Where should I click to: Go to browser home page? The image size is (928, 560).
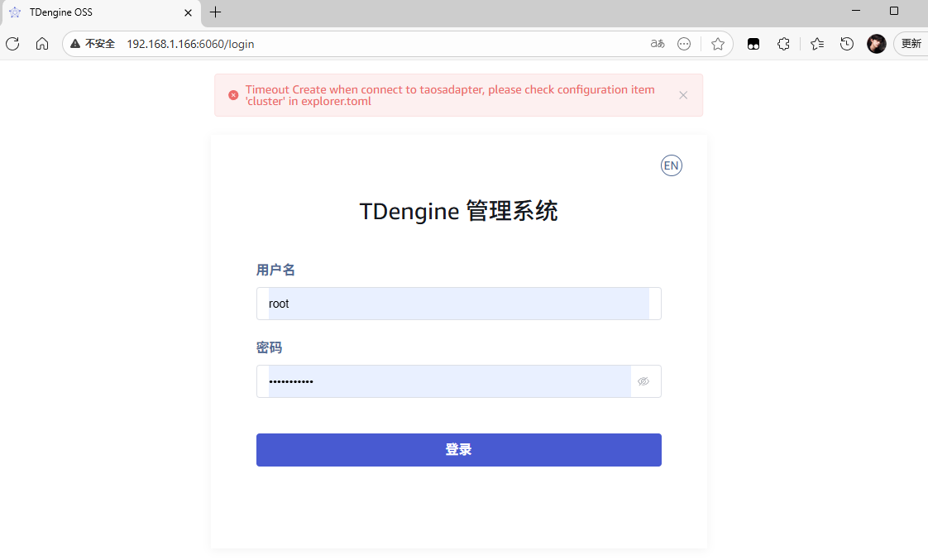point(42,44)
